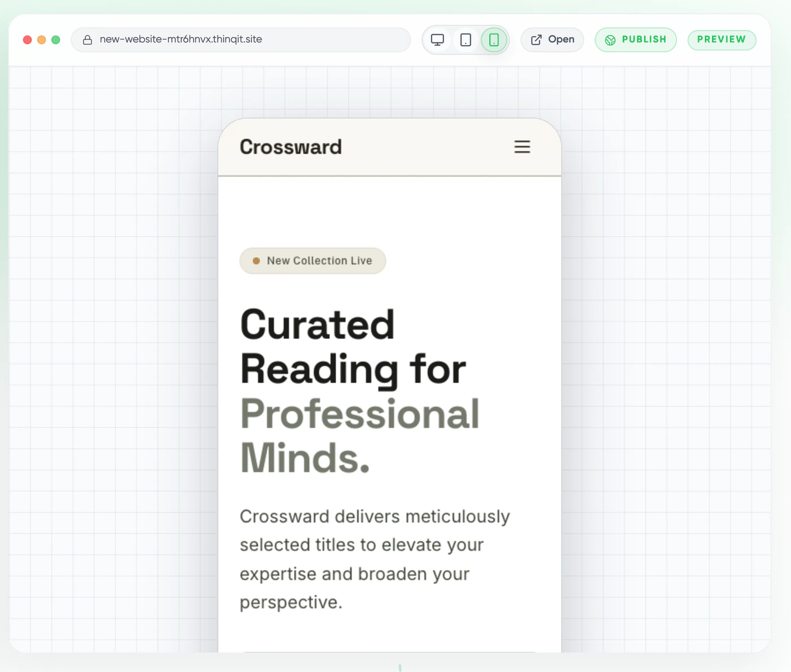
Task: Click the lock icon in address bar
Action: 88,40
